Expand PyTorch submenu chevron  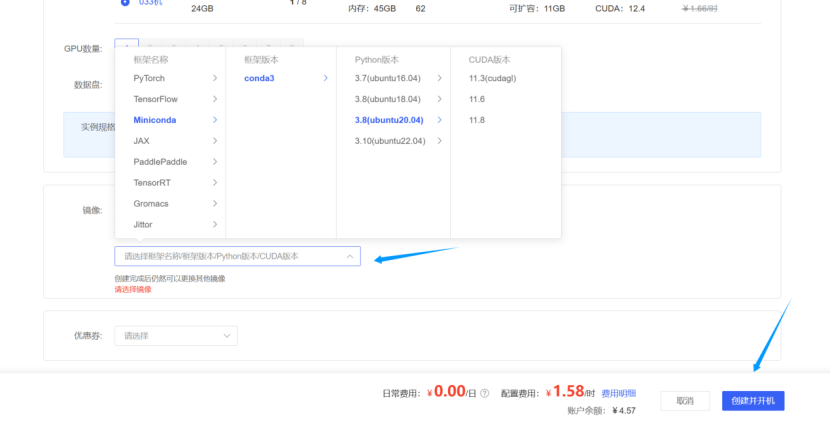click(x=215, y=78)
